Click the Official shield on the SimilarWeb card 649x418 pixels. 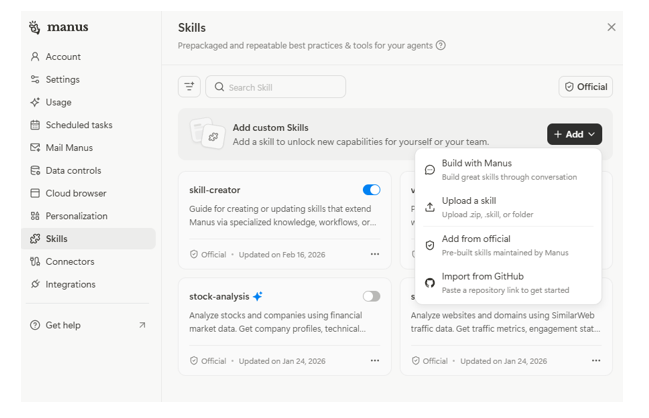pos(416,361)
